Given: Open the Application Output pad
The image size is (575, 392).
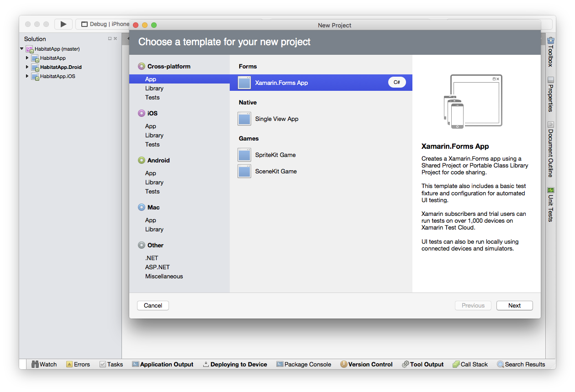Looking at the screenshot, I should point(163,364).
